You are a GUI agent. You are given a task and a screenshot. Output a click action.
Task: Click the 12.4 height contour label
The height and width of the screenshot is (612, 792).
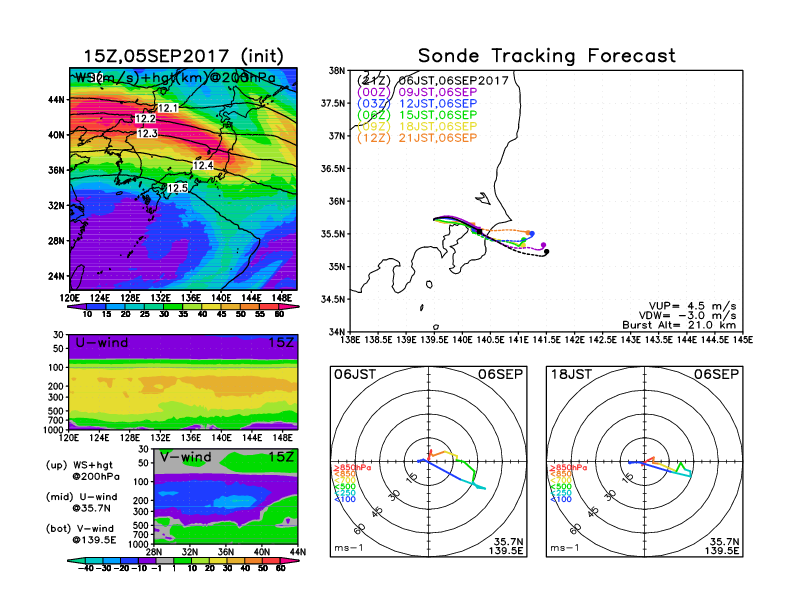[203, 166]
